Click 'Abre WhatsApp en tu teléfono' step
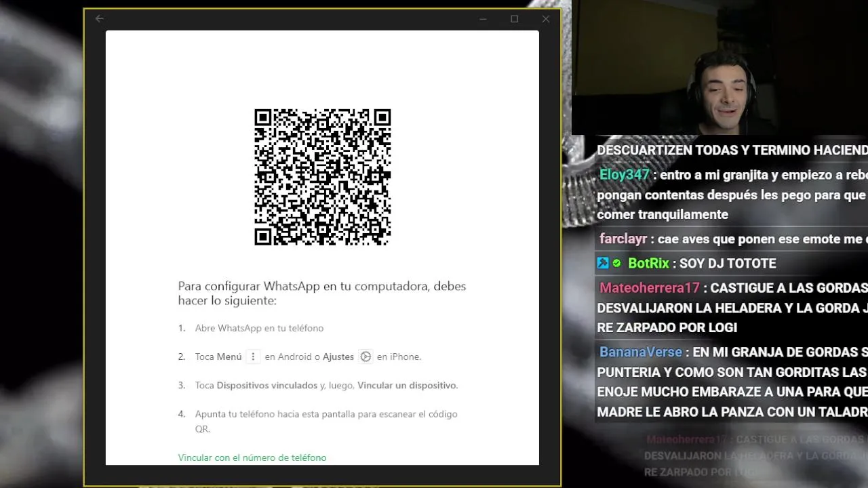This screenshot has width=868, height=488. click(259, 328)
